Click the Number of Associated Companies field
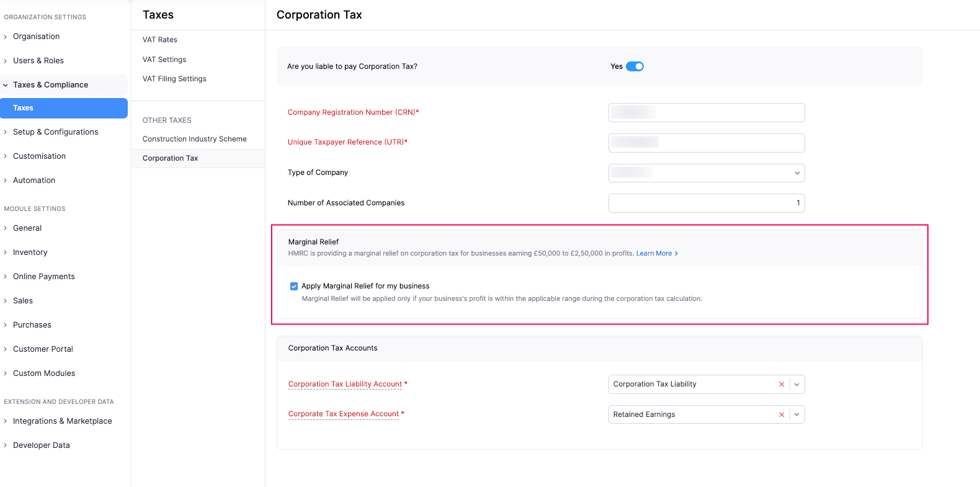This screenshot has height=487, width=980. click(x=706, y=203)
